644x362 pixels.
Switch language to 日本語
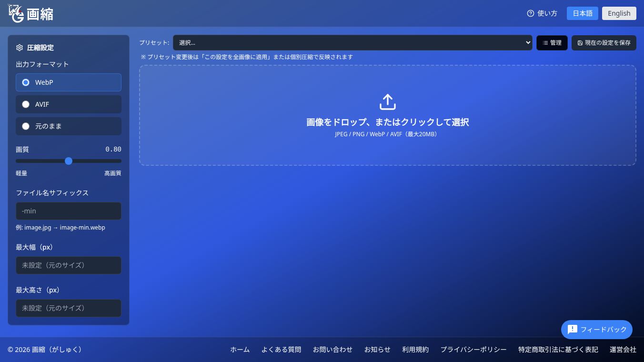coord(583,13)
